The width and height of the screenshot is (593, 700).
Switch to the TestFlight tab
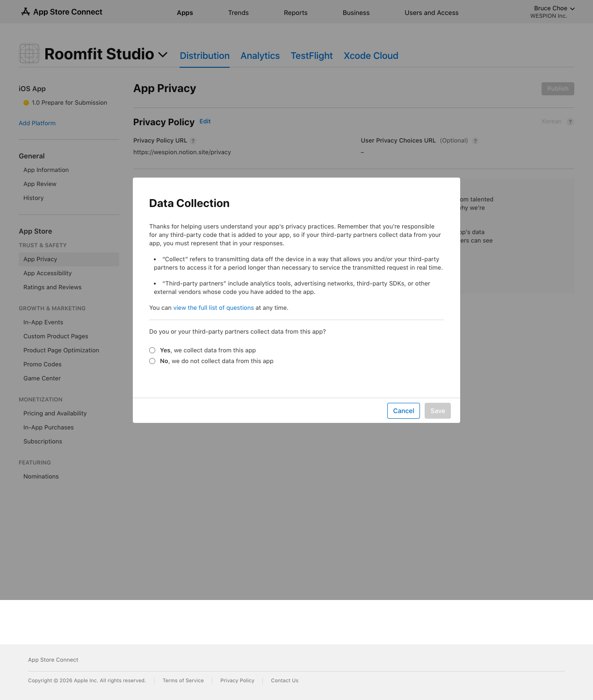(311, 56)
